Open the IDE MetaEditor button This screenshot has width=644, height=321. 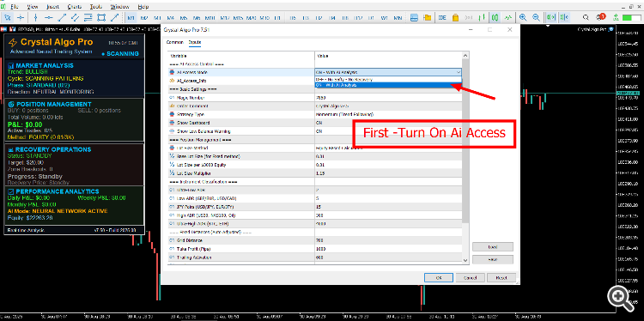(442, 18)
